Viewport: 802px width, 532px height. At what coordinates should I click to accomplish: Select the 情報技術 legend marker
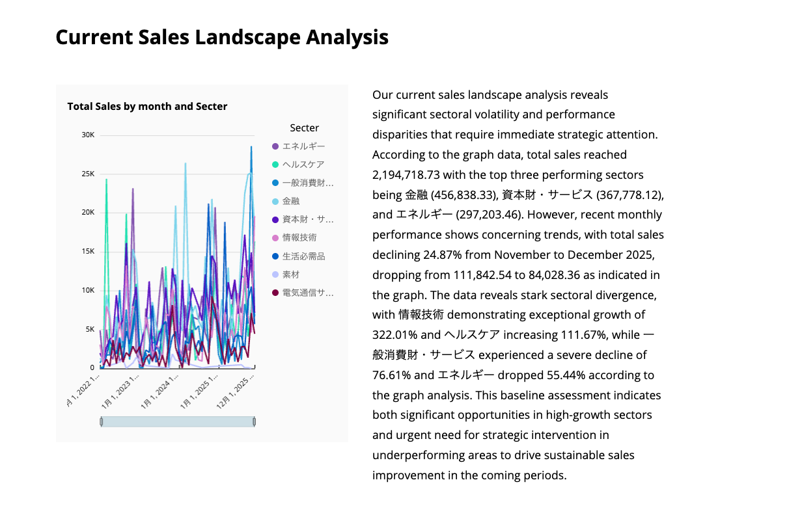pos(277,238)
